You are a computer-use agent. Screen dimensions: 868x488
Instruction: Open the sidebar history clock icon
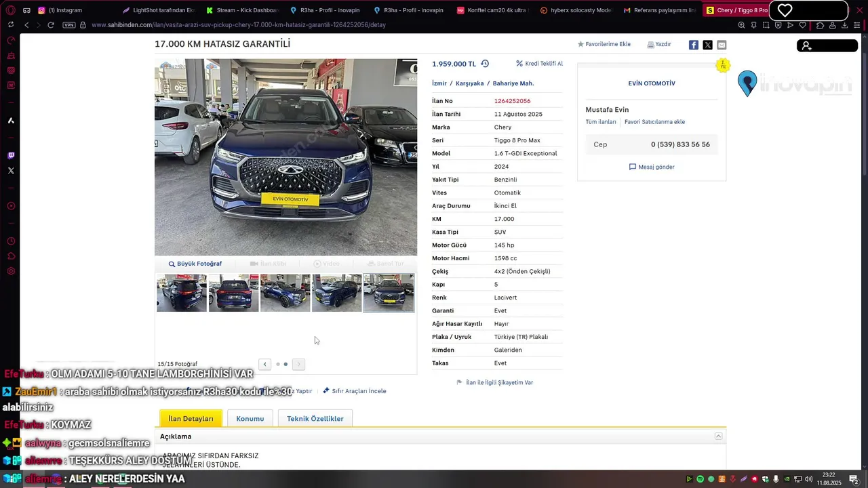coord(11,241)
